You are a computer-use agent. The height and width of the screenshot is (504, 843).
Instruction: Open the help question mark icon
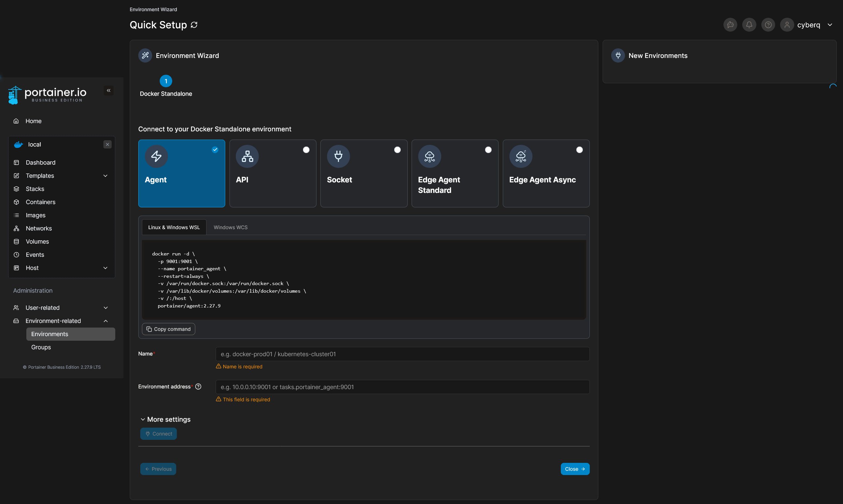(x=768, y=25)
